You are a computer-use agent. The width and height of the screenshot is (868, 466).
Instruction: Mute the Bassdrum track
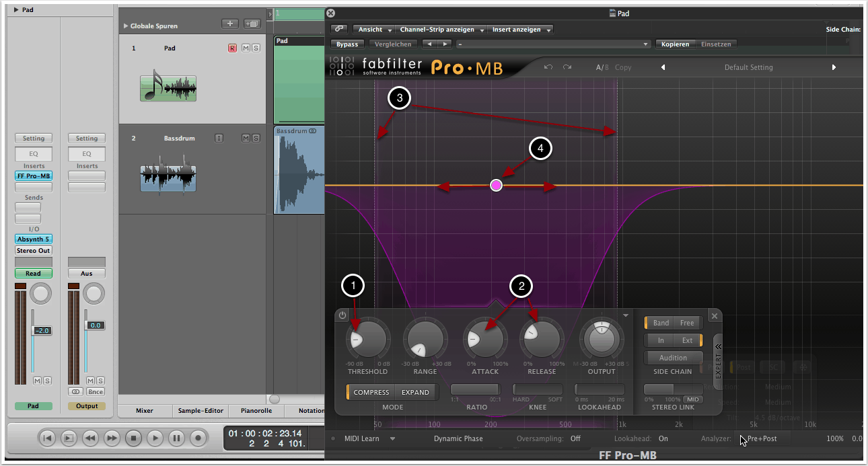(246, 139)
